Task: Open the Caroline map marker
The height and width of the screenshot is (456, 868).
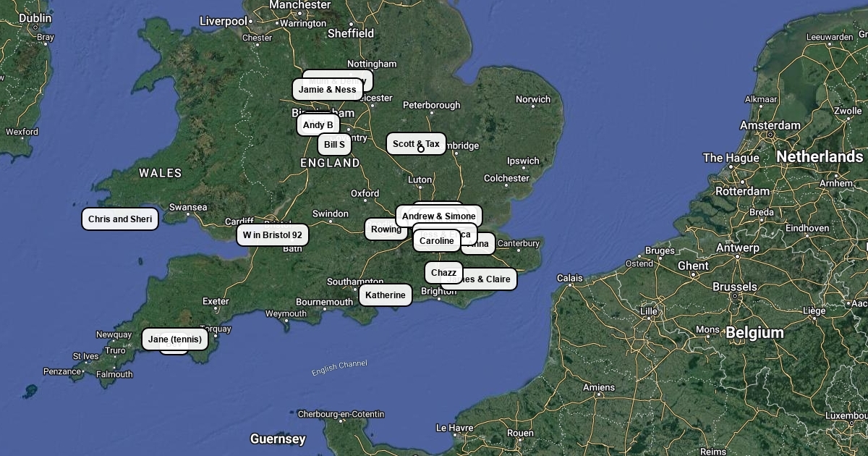Action: 437,241
